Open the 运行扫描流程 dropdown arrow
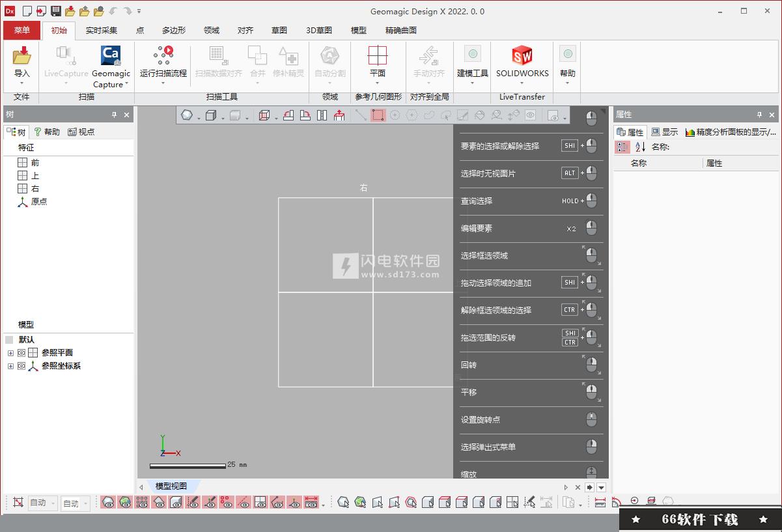Image resolution: width=782 pixels, height=532 pixels. 163,83
